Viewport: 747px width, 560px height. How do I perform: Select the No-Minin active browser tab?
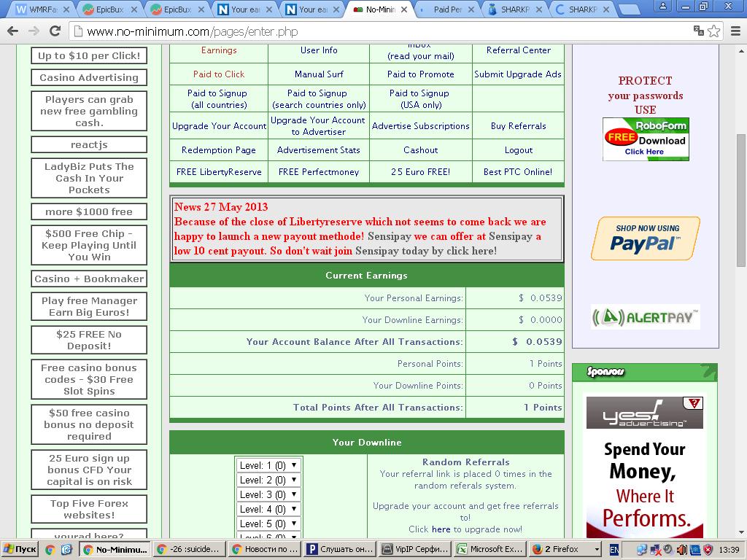(381, 9)
